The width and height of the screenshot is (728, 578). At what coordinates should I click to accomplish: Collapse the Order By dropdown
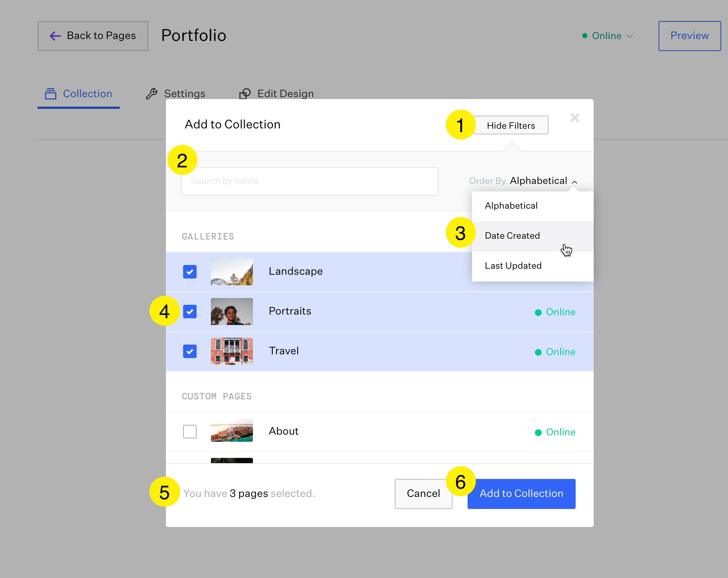click(x=574, y=181)
